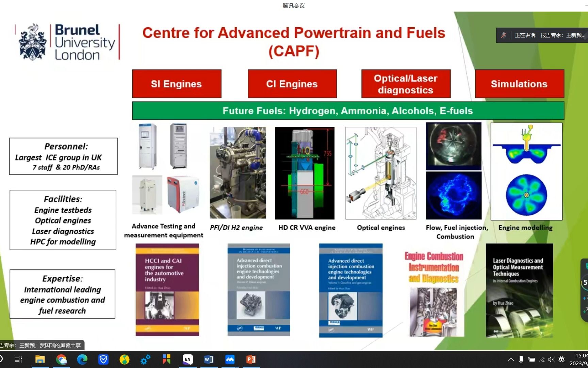Click the Optical engines diagram
Image resolution: width=588 pixels, height=368 pixels.
coord(381,173)
